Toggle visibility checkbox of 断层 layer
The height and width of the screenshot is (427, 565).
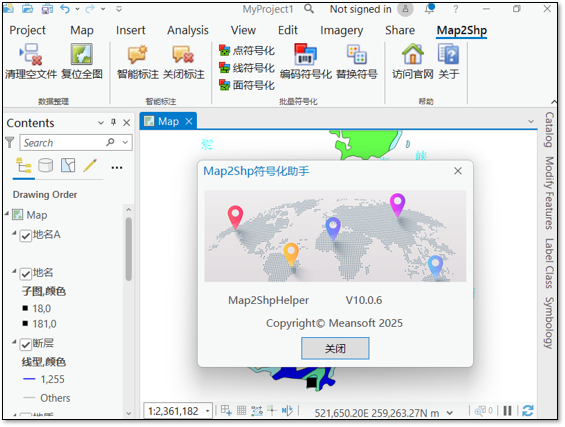(x=26, y=345)
